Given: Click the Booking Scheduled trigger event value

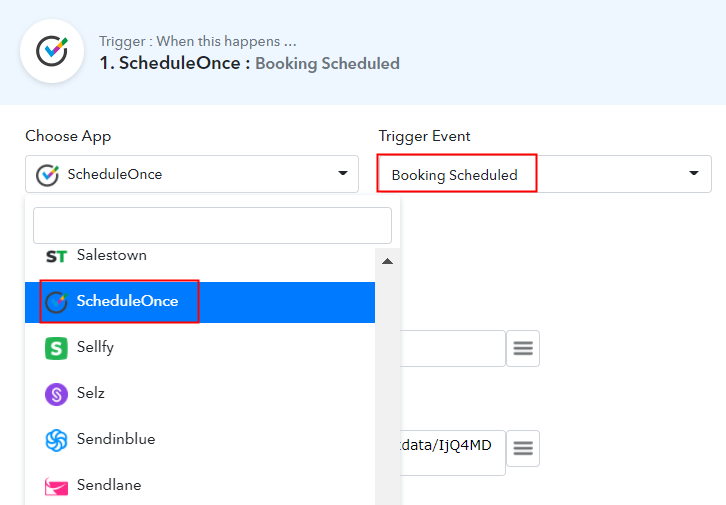Looking at the screenshot, I should click(454, 175).
